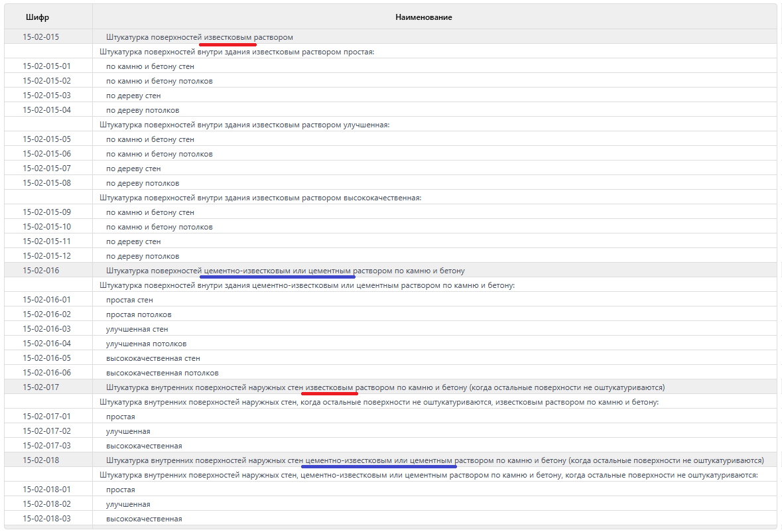Viewport: 782px width, 532px height.
Task: Select code 15-02-016-05
Action: coord(47,358)
